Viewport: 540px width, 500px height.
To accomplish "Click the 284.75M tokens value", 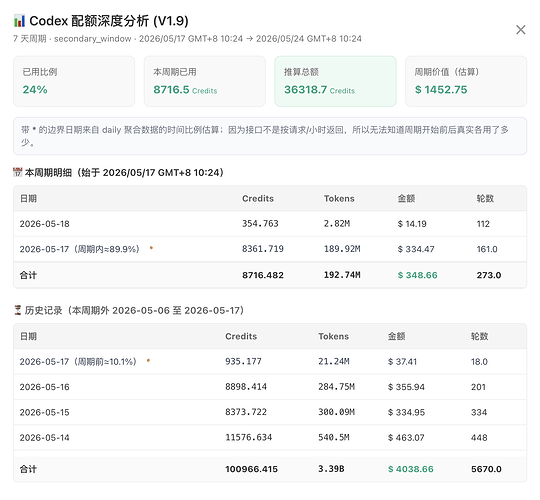I will (x=336, y=387).
